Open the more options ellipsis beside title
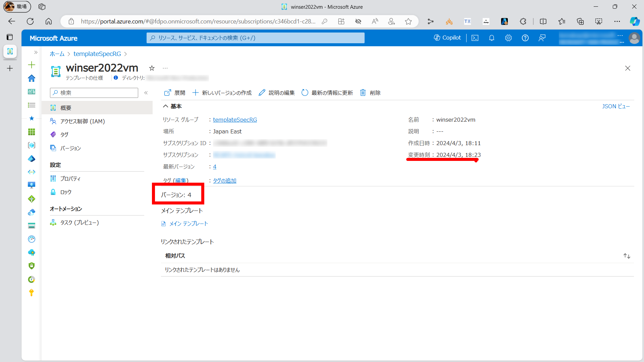Image resolution: width=644 pixels, height=362 pixels. [165, 68]
